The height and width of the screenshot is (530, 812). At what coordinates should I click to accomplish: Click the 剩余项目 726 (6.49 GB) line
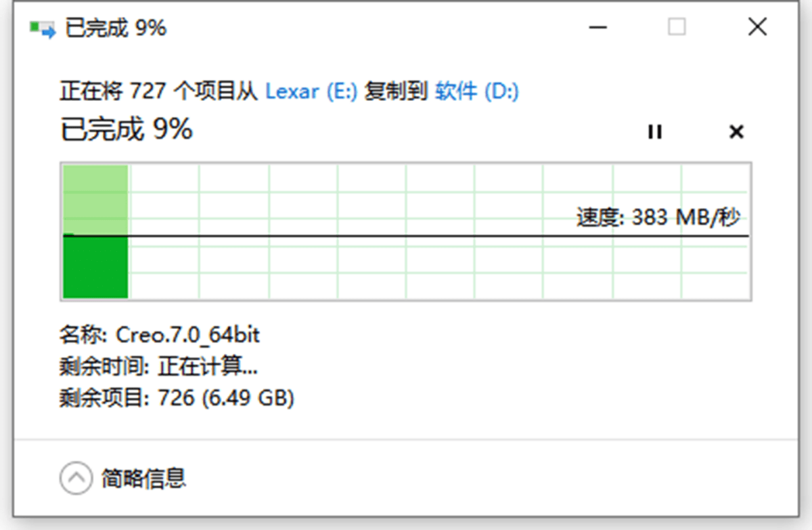177,399
